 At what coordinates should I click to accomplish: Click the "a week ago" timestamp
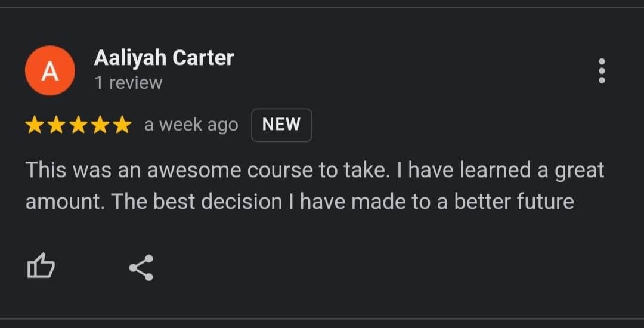(191, 125)
